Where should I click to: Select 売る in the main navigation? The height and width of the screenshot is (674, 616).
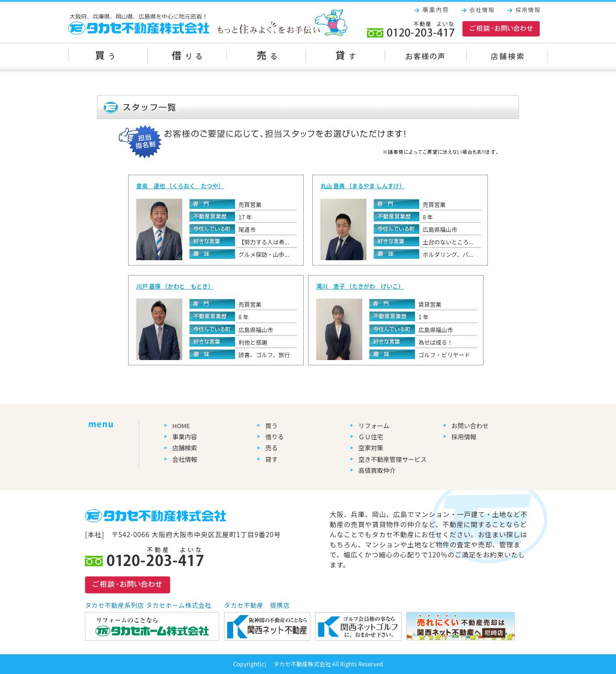tap(266, 56)
